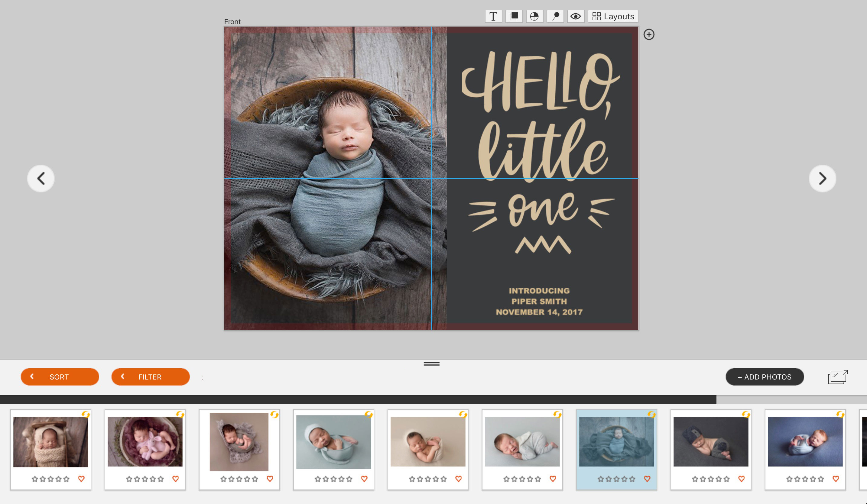Select the baby in wooden crate thumbnail
The image size is (867, 504).
click(x=50, y=442)
